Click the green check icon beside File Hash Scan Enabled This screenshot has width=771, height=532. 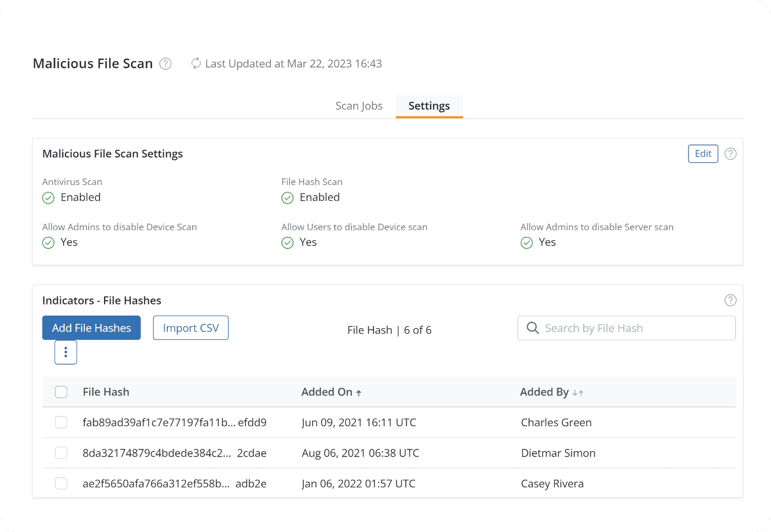[287, 197]
